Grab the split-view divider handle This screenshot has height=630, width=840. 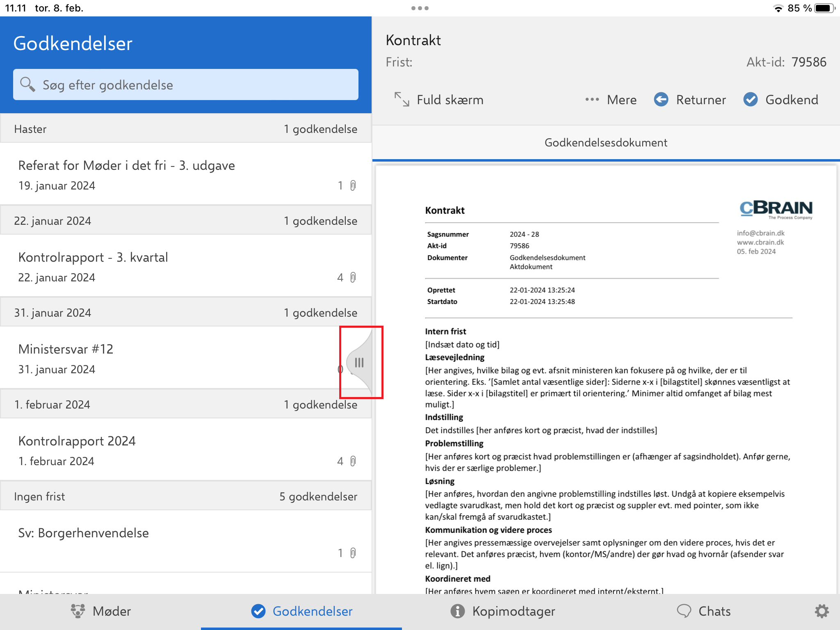[359, 363]
